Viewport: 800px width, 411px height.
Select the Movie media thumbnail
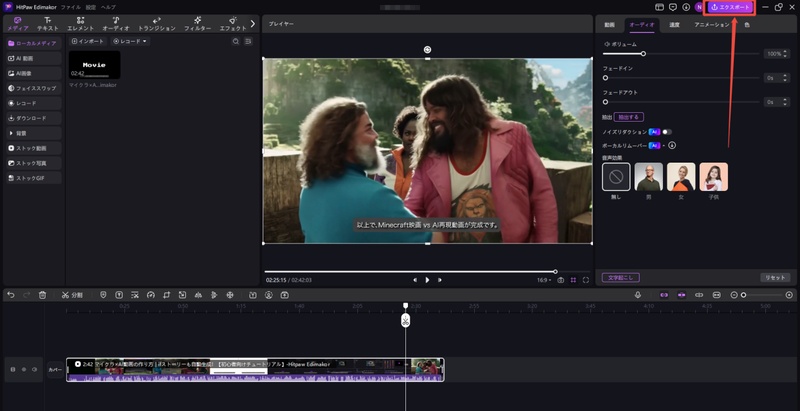click(94, 65)
